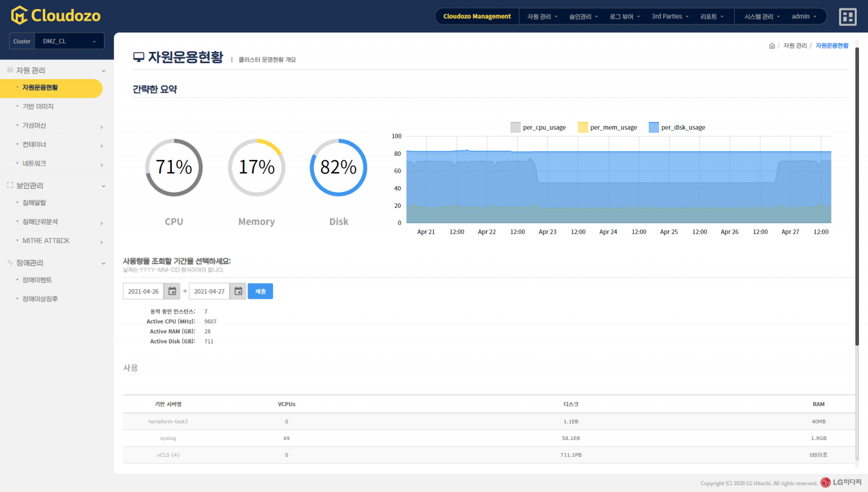Image resolution: width=868 pixels, height=492 pixels.
Task: Toggle per_disk_usage legend series
Action: pos(677,128)
